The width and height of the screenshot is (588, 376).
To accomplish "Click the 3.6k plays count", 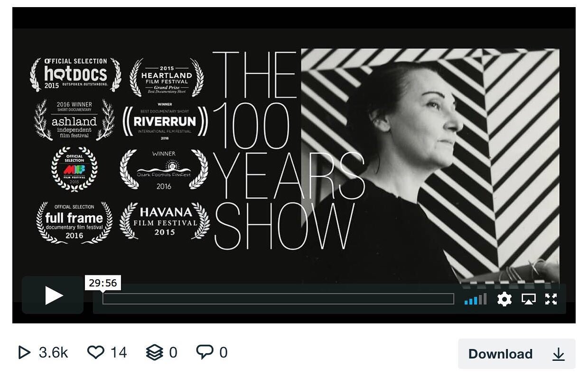I will (54, 352).
